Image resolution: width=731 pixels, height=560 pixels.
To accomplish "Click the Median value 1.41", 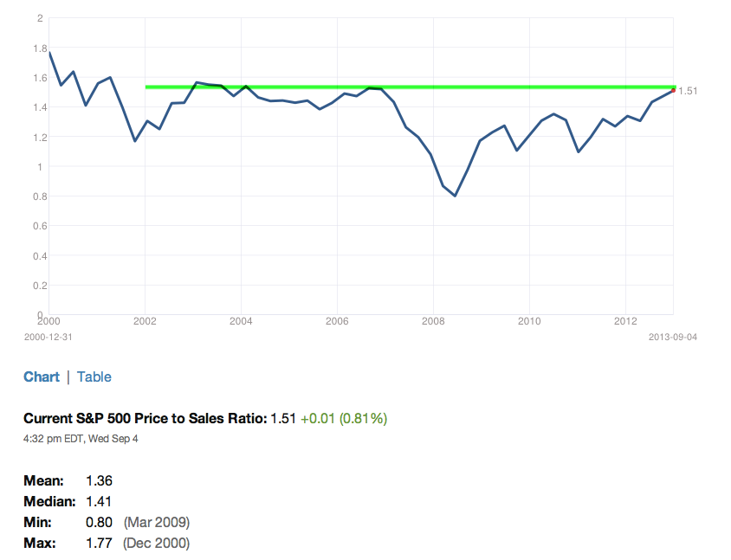I will pyautogui.click(x=99, y=502).
